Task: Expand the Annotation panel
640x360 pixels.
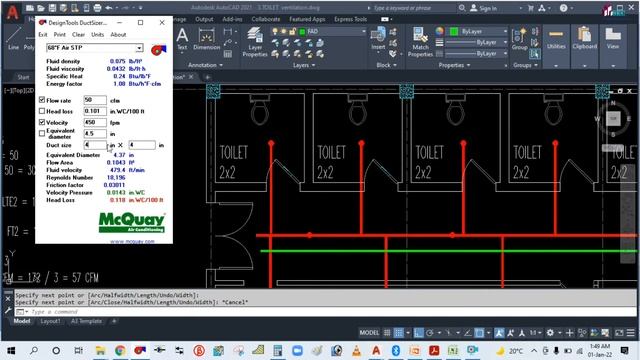Action: click(205, 65)
